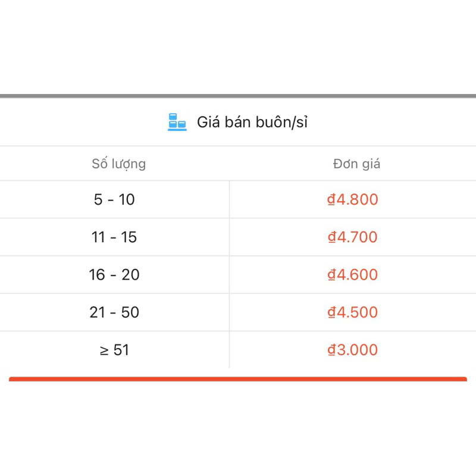
Task: Select the 5 - 10 quantity tier
Action: pos(114,199)
